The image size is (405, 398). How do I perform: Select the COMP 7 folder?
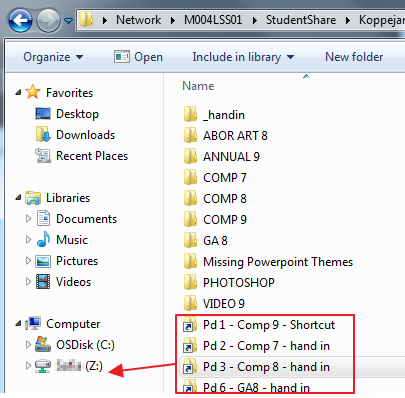pos(225,178)
